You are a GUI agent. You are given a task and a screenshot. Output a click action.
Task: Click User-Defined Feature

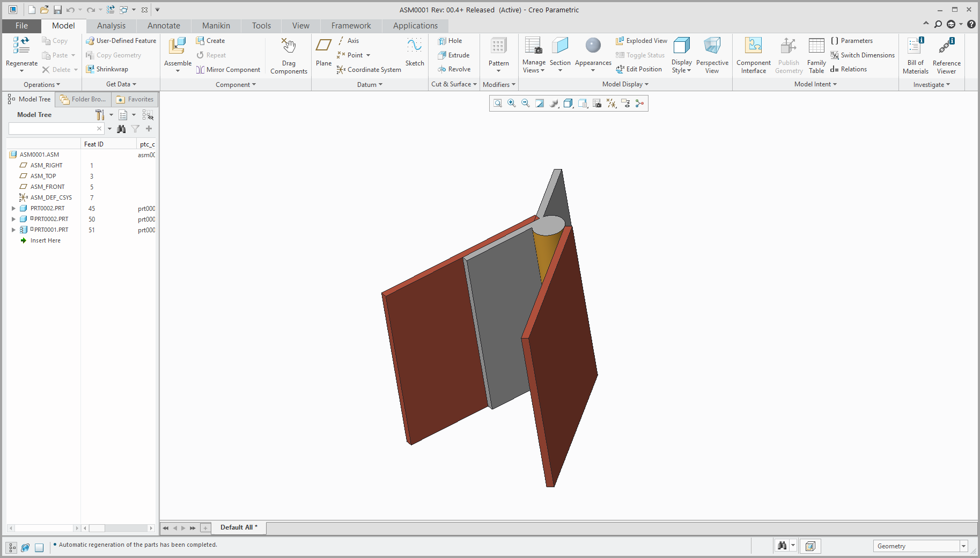pos(121,41)
